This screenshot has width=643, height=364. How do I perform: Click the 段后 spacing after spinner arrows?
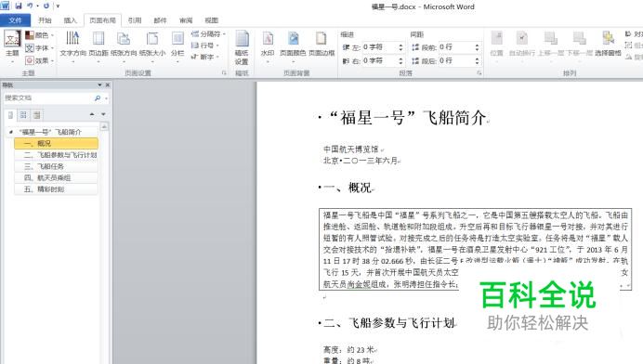click(477, 60)
